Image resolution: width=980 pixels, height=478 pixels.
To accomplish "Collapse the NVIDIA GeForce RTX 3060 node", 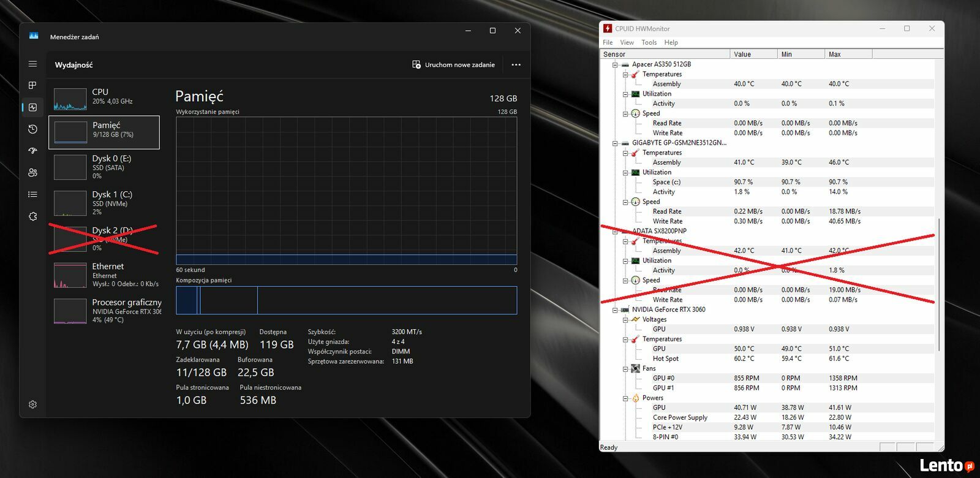I will tap(615, 310).
